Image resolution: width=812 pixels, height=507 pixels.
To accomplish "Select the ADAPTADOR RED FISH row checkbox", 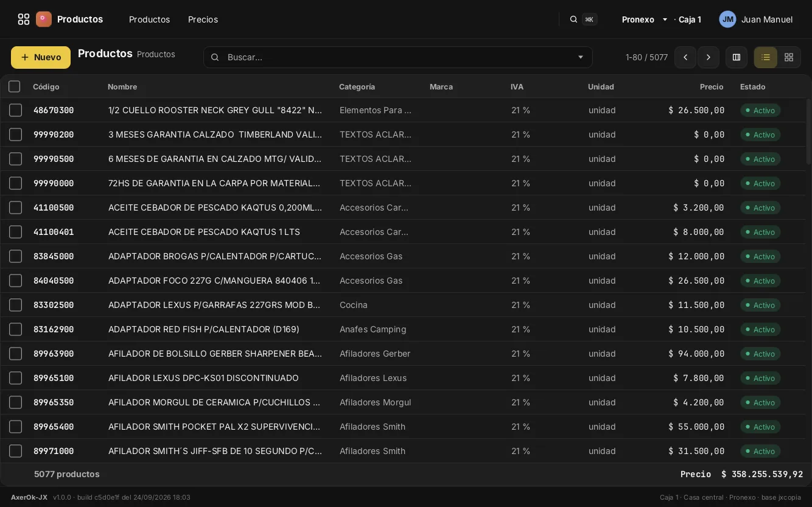I will pyautogui.click(x=16, y=329).
